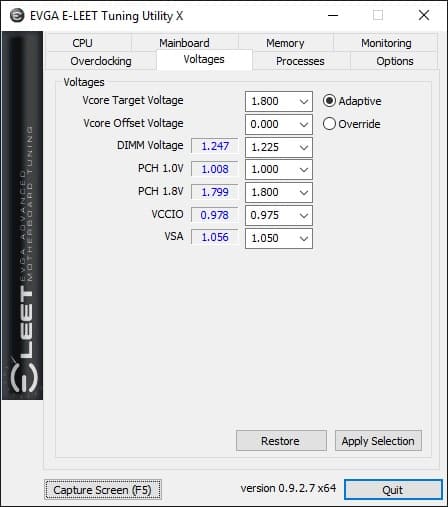This screenshot has height=507, width=448.
Task: Select the Adaptive radio button
Action: click(329, 101)
